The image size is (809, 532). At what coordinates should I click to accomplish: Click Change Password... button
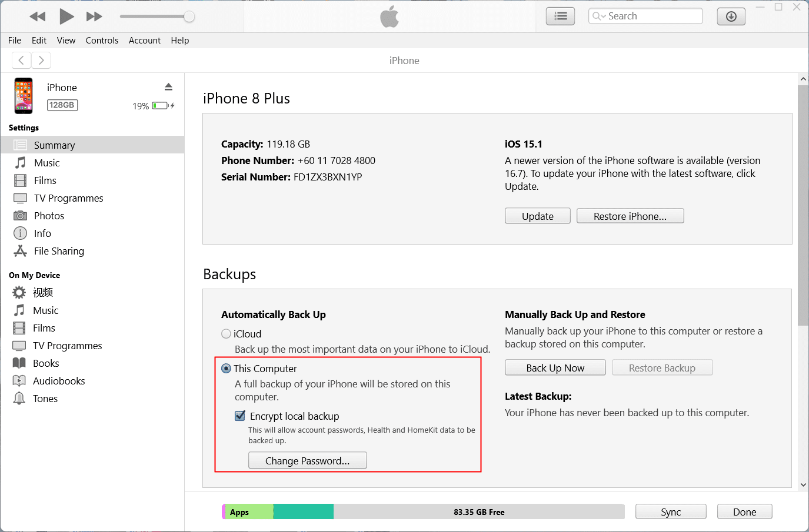[308, 460]
